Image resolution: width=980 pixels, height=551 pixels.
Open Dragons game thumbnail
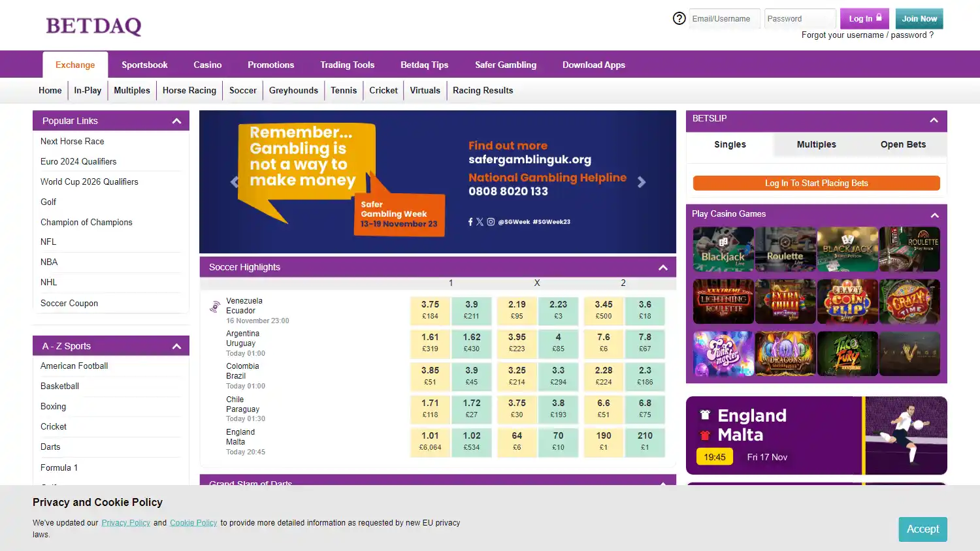785,353
